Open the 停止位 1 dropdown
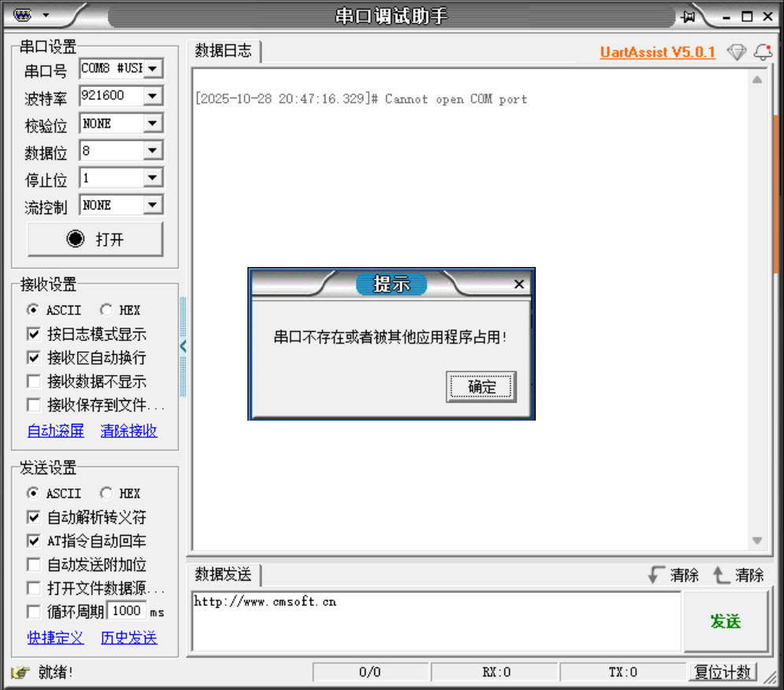The width and height of the screenshot is (784, 690). point(153,177)
